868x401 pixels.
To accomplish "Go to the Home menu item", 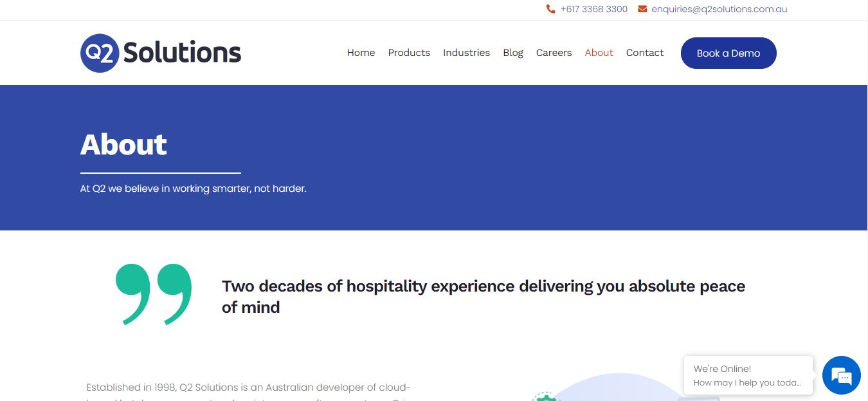I will 361,53.
